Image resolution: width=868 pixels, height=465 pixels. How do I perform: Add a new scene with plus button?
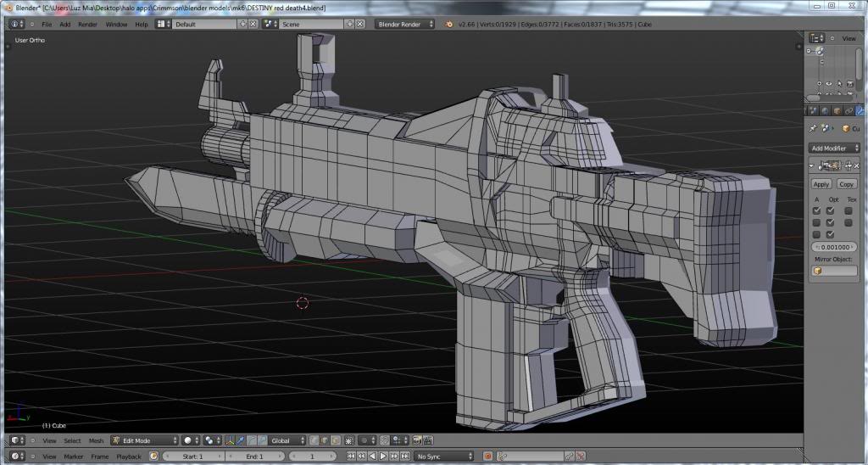click(350, 24)
